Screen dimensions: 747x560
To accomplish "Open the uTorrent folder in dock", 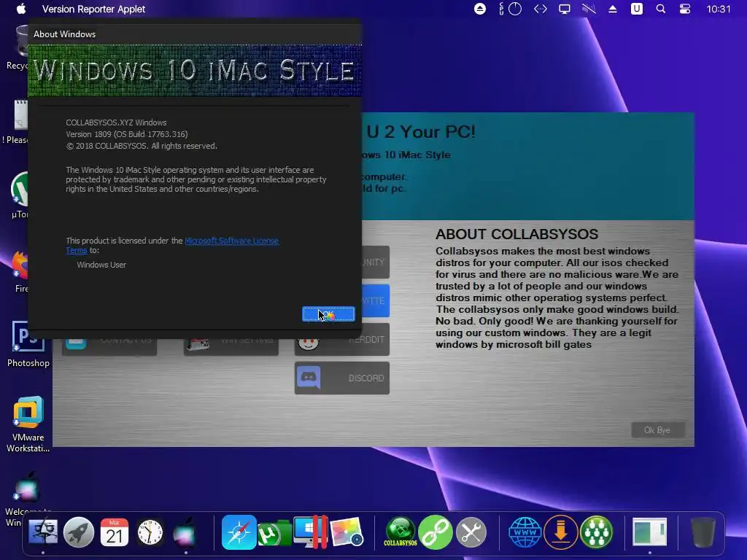I will [x=274, y=533].
